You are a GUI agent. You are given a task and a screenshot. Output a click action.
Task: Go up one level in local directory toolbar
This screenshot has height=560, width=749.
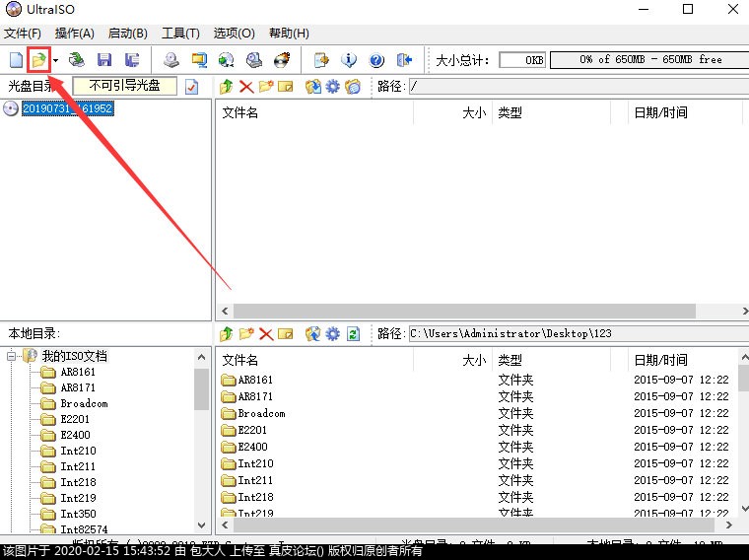[227, 334]
